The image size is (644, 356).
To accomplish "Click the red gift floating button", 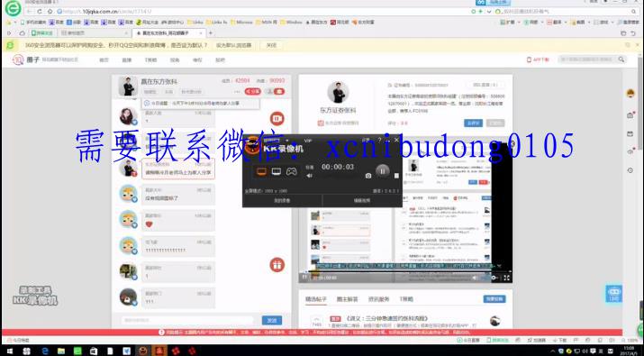I will 277,265.
